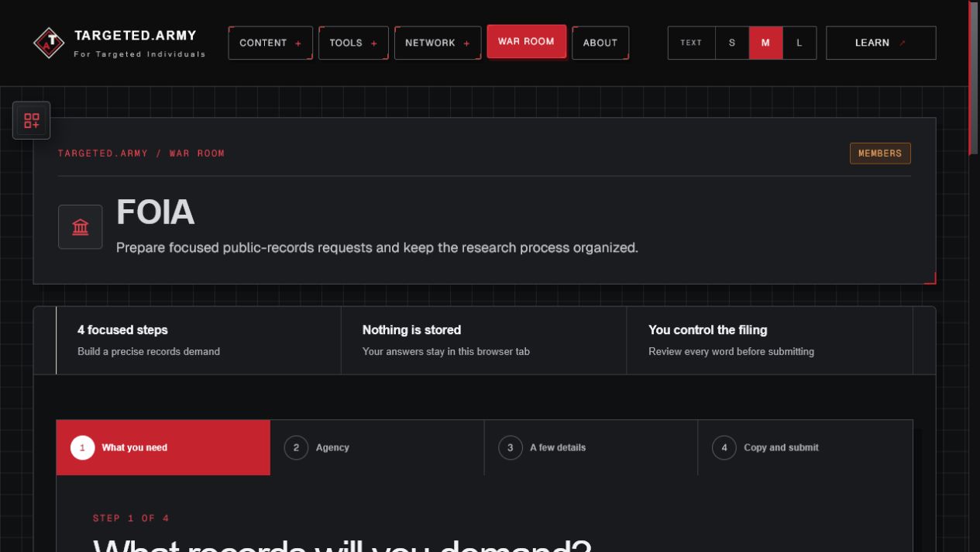Set text size to M
980x552 pixels.
tap(766, 43)
